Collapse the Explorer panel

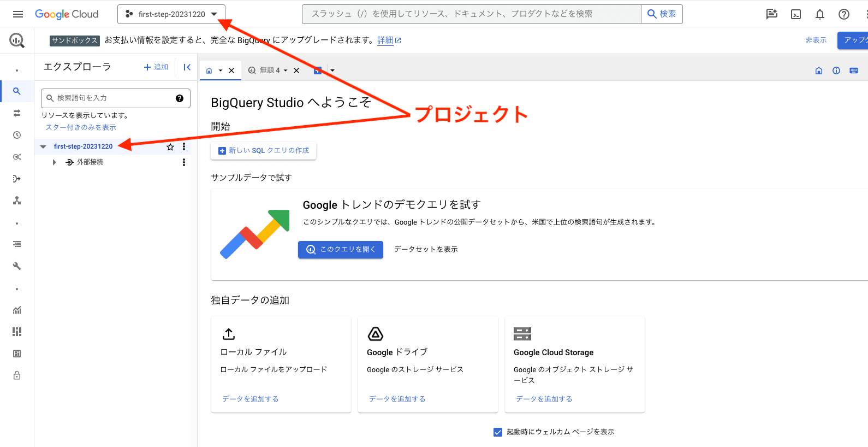point(187,67)
